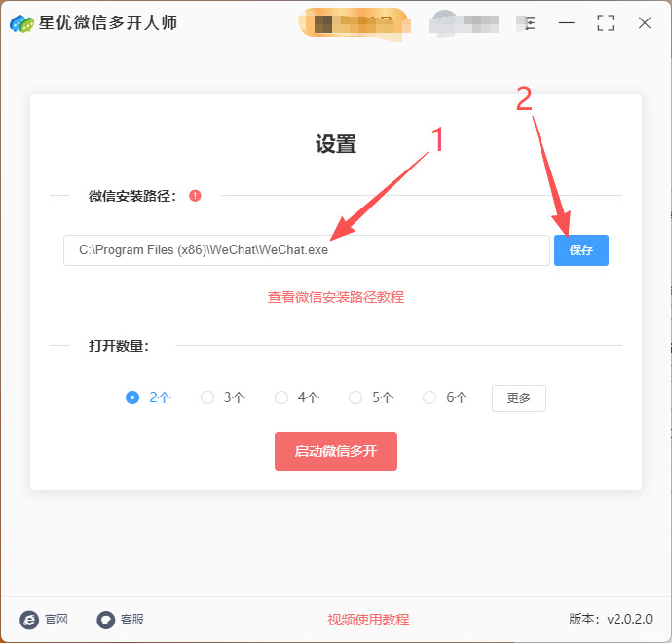Open the 客服 chat icon

point(106,620)
